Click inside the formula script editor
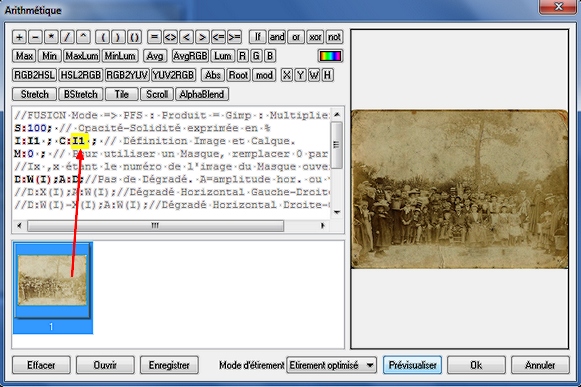Screen dimensions: 581x387 tap(171, 162)
